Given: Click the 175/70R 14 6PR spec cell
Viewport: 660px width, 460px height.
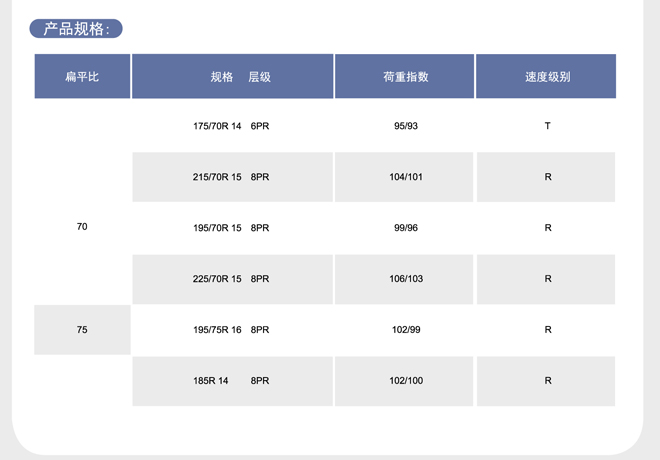Looking at the screenshot, I should coord(232,126).
